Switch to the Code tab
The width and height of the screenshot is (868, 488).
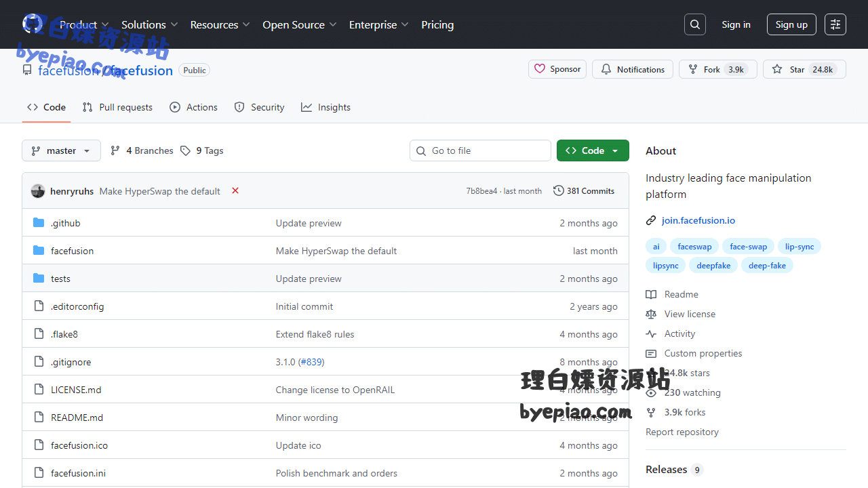[46, 107]
